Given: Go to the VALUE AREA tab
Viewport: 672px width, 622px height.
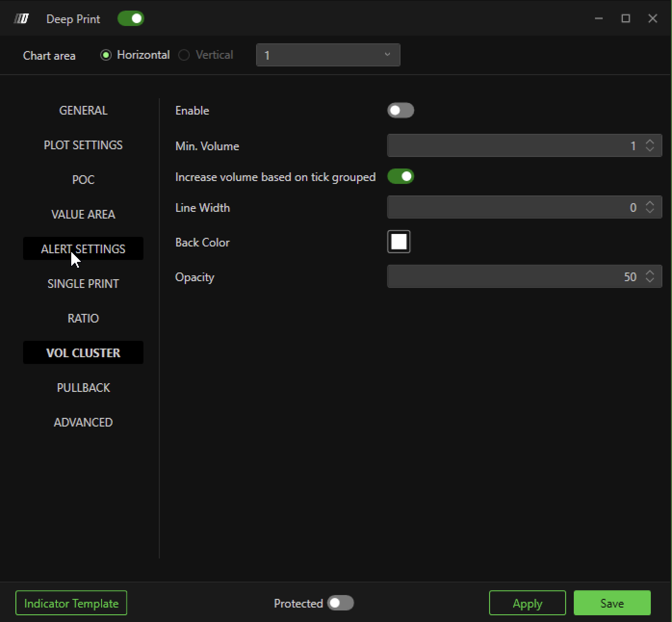Looking at the screenshot, I should 83,215.
